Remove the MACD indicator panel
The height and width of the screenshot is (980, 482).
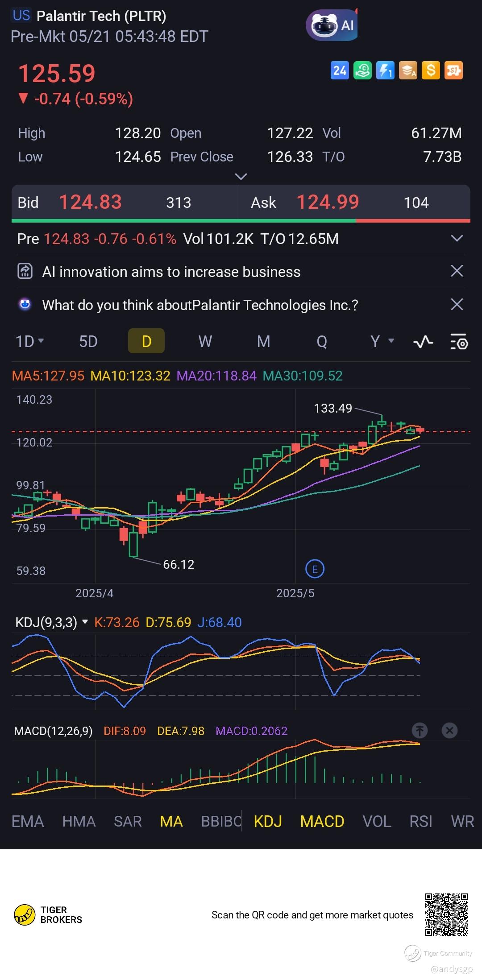coord(449,731)
